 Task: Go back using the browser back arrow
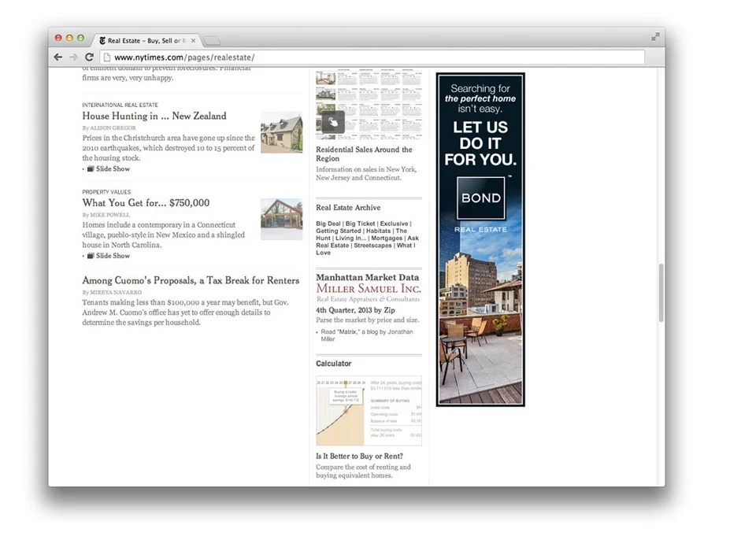pyautogui.click(x=57, y=57)
